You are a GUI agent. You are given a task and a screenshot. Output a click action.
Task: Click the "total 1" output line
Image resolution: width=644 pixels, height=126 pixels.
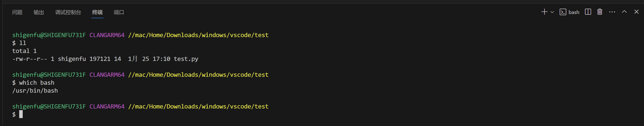[x=25, y=51]
